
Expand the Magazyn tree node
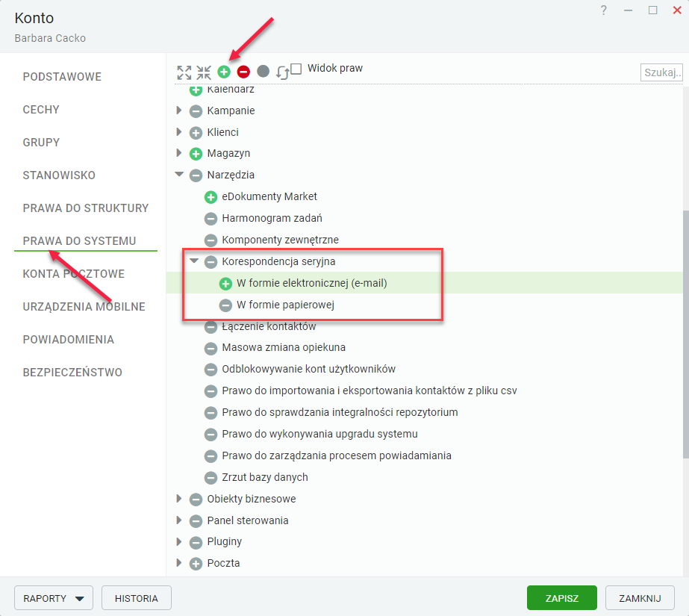(x=179, y=153)
